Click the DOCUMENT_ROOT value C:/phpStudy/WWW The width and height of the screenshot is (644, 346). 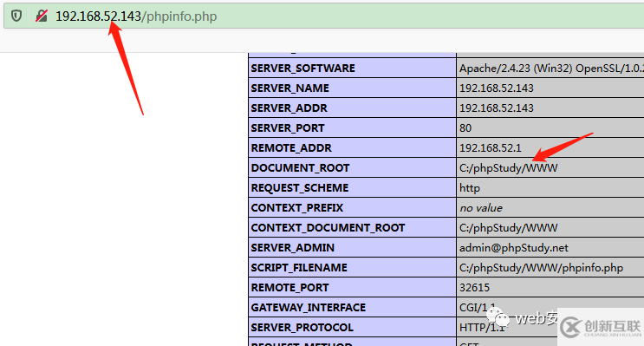pos(509,168)
